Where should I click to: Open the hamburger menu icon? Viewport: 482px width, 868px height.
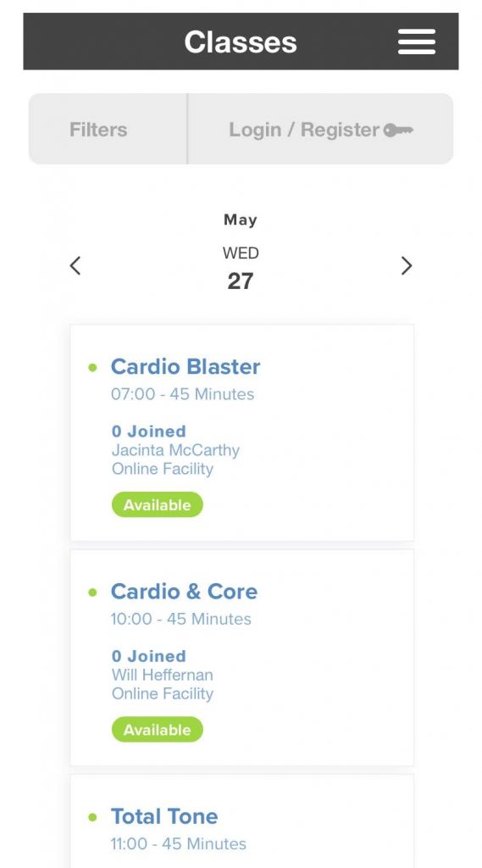(x=416, y=42)
